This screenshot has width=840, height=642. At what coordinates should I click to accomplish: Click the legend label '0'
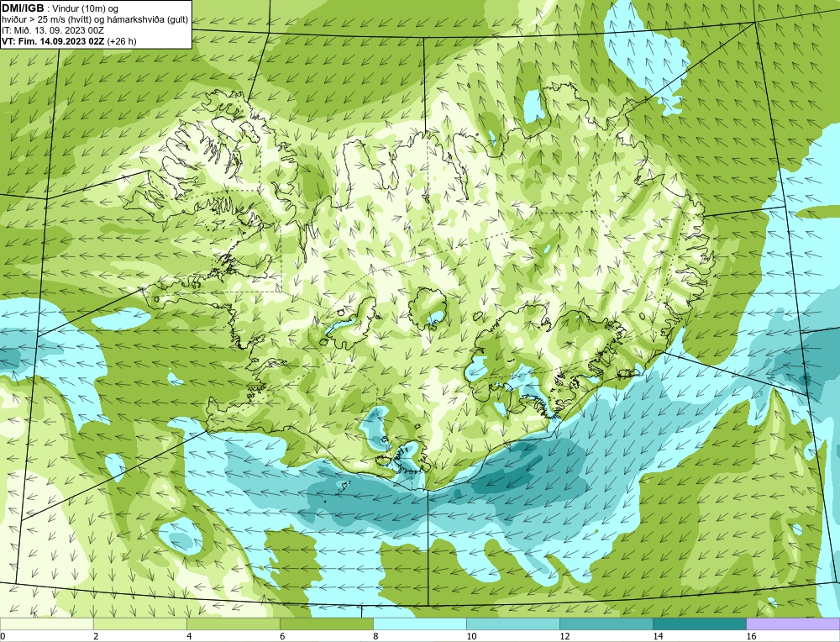(x=3, y=636)
